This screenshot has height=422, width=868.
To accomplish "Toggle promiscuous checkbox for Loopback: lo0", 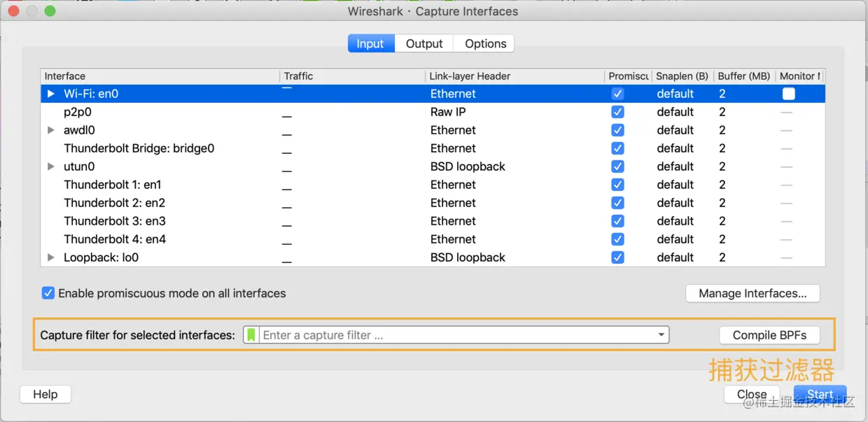I will [x=617, y=258].
